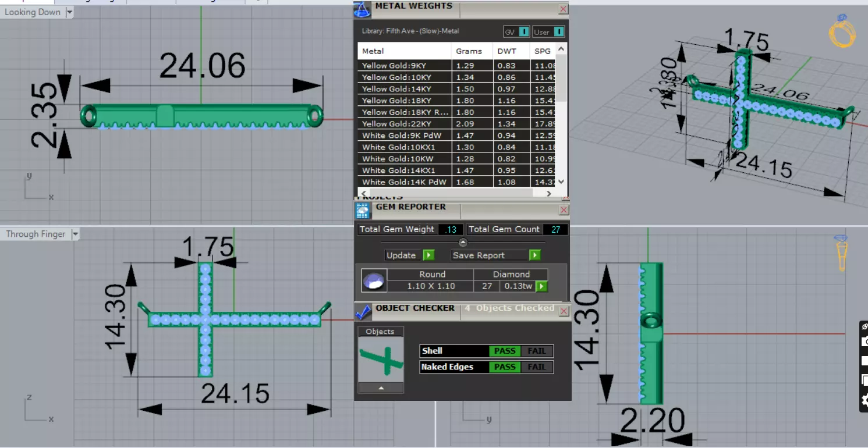Sort by SPG column header
Screen dimensions: 868x448
point(543,51)
